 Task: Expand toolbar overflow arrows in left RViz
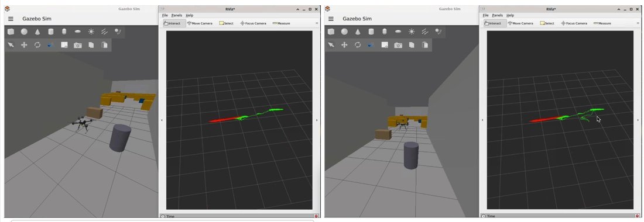pyautogui.click(x=317, y=23)
